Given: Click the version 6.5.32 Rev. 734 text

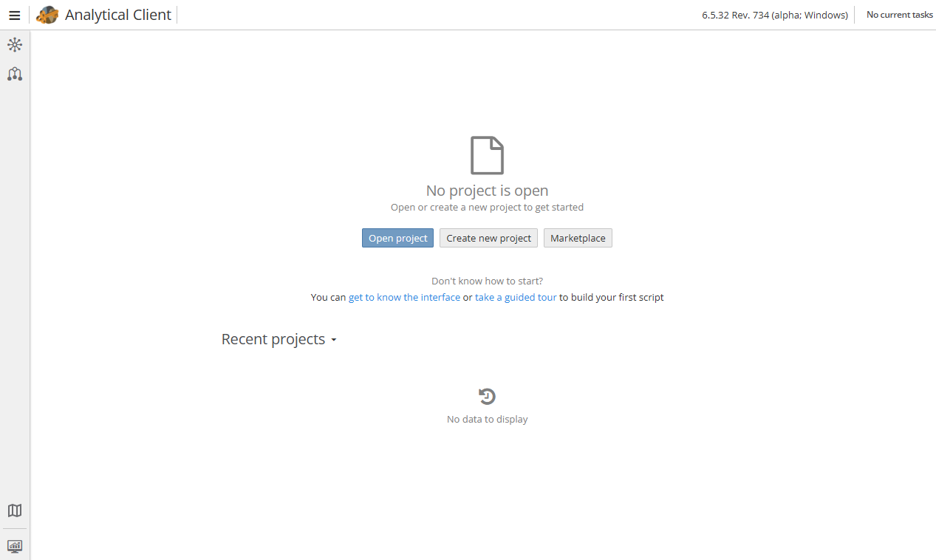Looking at the screenshot, I should pyautogui.click(x=774, y=15).
